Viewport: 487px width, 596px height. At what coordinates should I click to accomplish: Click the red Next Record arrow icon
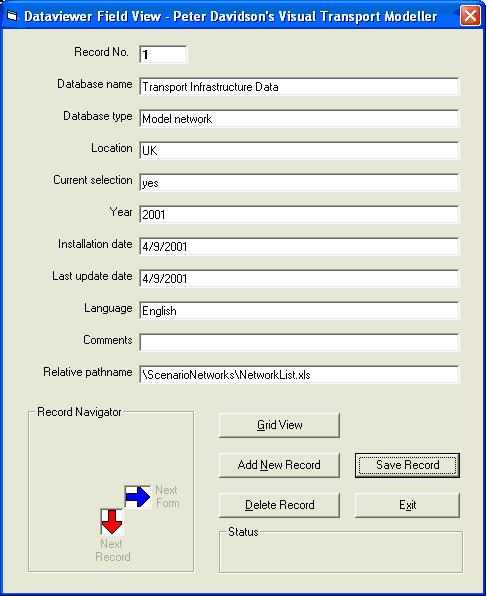click(112, 522)
